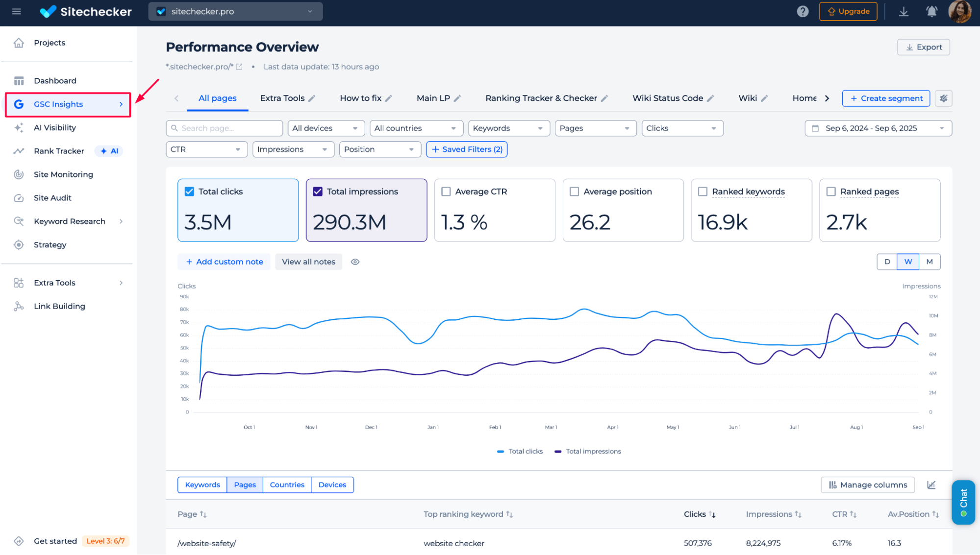Check the Ranked pages checkbox
Screen dimensions: 980x555
[x=831, y=192]
